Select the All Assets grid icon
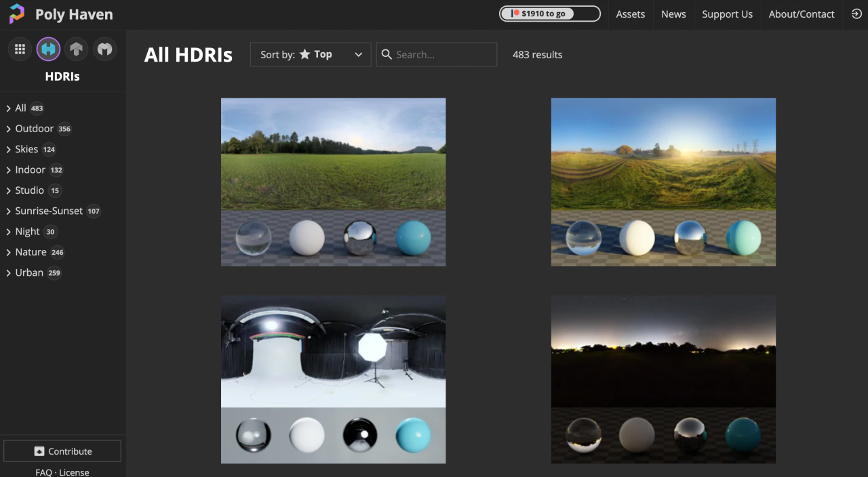Screen dimensions: 868x477 [x=20, y=49]
